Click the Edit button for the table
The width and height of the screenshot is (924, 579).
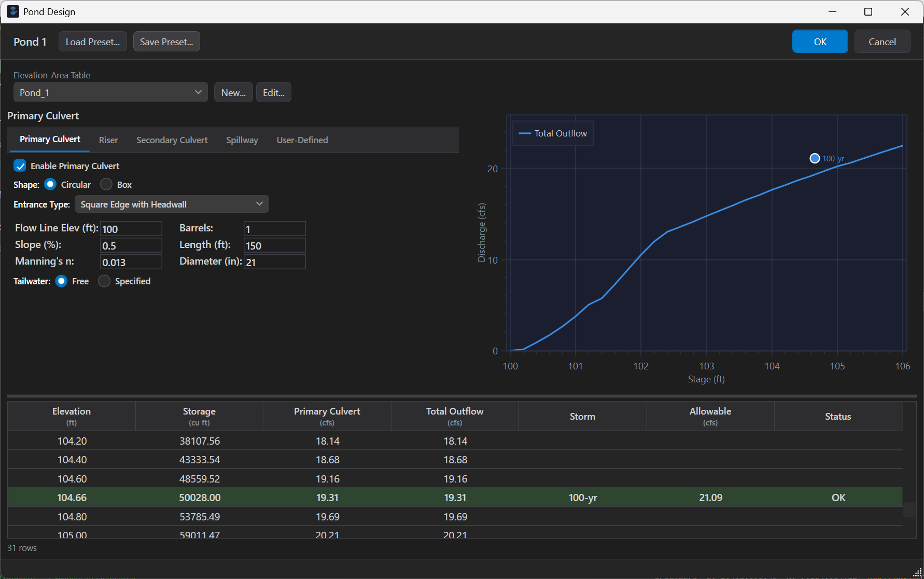[x=273, y=92]
